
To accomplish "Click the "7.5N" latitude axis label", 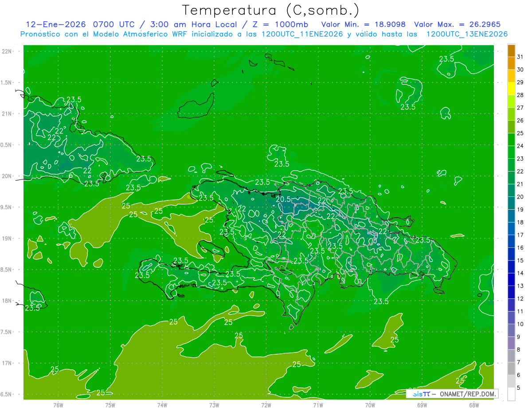I will click(6, 332).
